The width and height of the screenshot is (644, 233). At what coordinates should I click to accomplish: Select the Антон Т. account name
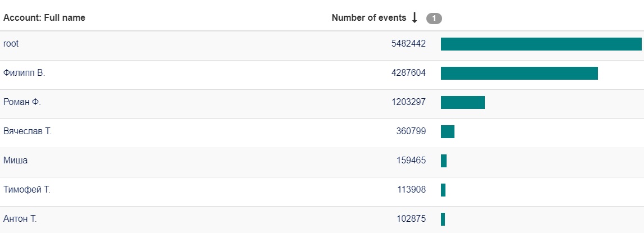[20, 218]
